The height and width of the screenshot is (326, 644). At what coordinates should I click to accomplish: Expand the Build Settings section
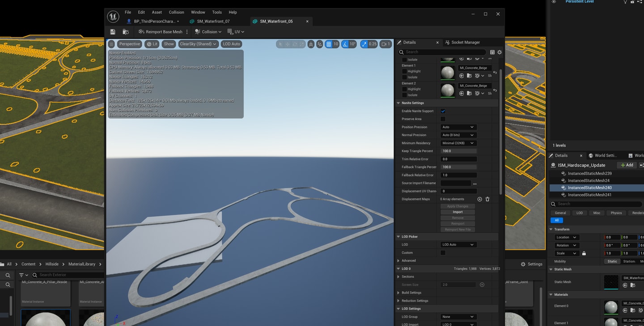398,293
